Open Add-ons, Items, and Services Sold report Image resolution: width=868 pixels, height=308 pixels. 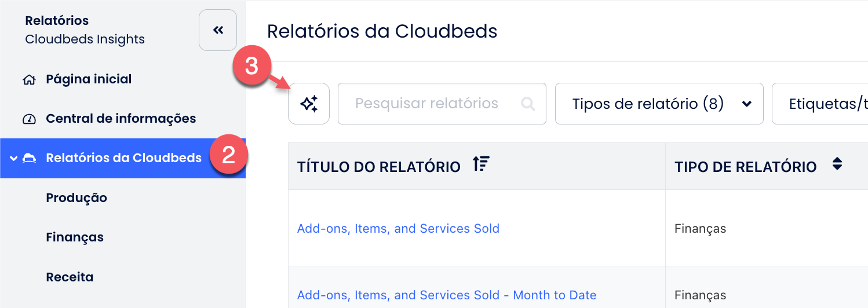coord(398,229)
